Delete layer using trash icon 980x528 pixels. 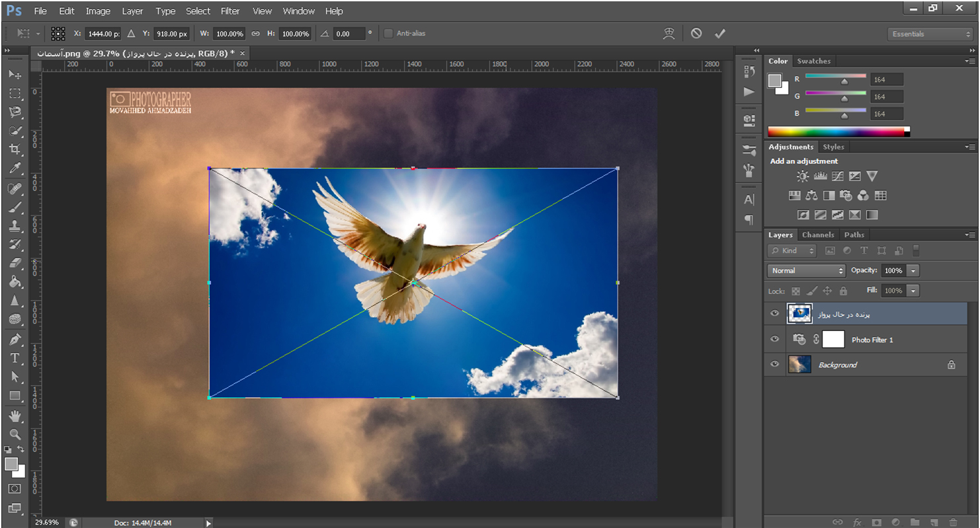(x=953, y=522)
